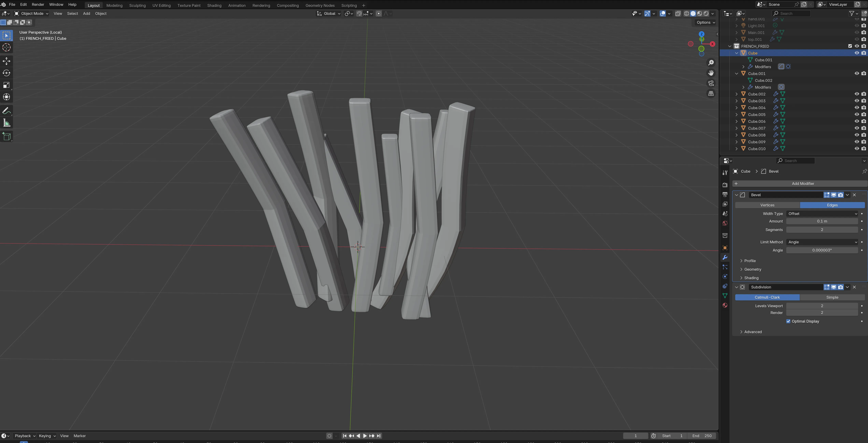This screenshot has width=868, height=443.
Task: Disable Cube.008 in renders (camera icon)
Action: tap(864, 135)
